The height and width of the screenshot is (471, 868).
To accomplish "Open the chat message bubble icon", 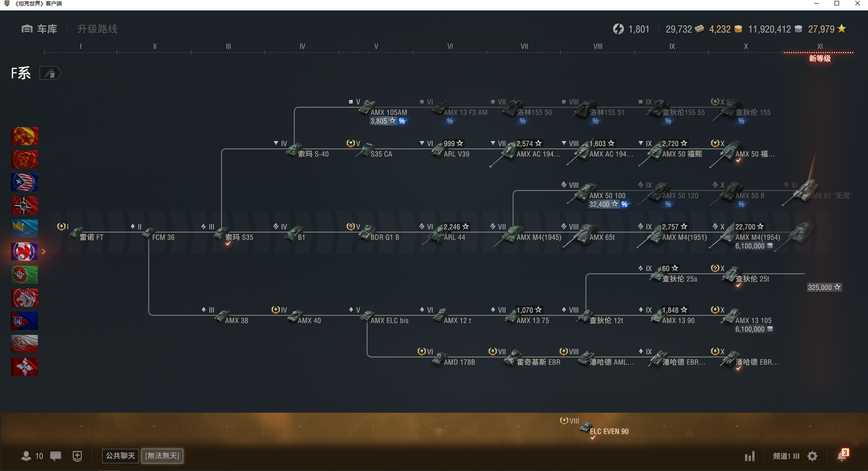I will click(x=56, y=456).
